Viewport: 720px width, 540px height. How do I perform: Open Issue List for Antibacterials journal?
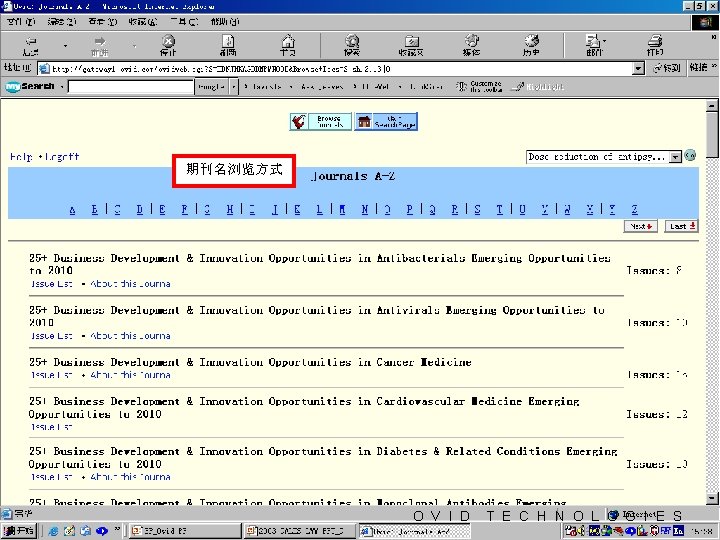tap(52, 284)
